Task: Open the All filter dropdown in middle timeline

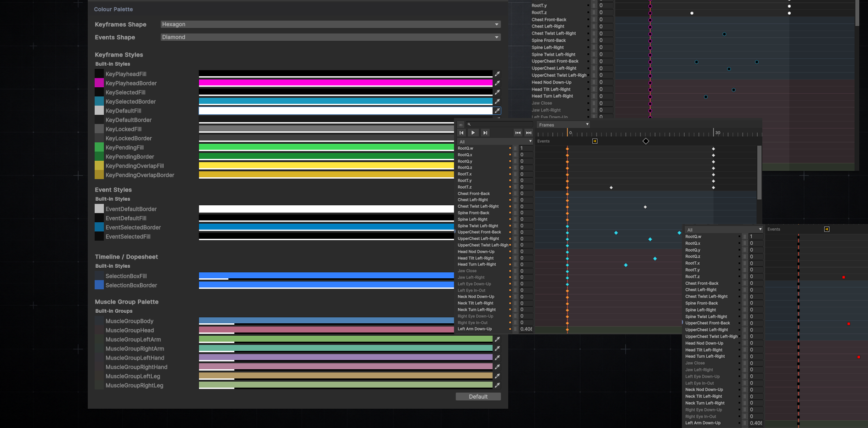Action: pos(495,142)
